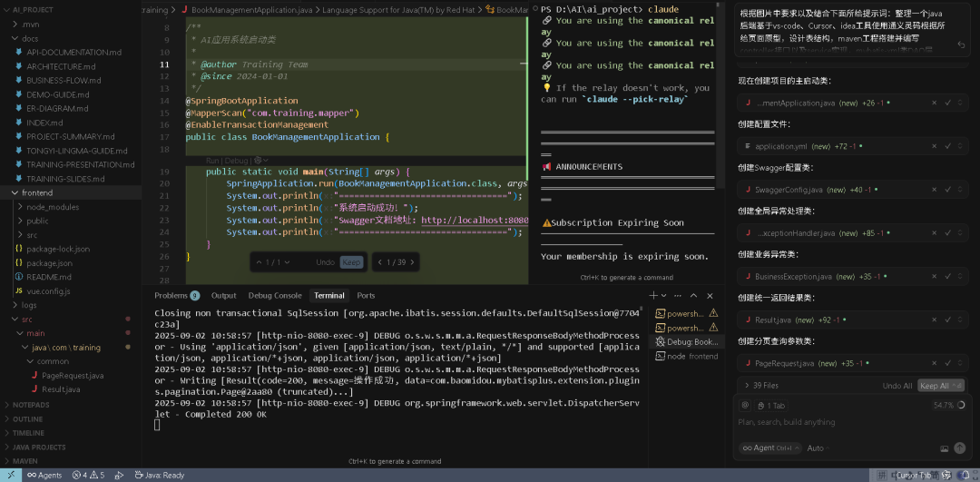This screenshot has width=980, height=482.
Task: Go to next changed file arrow beside 1 / 39
Action: (413, 262)
